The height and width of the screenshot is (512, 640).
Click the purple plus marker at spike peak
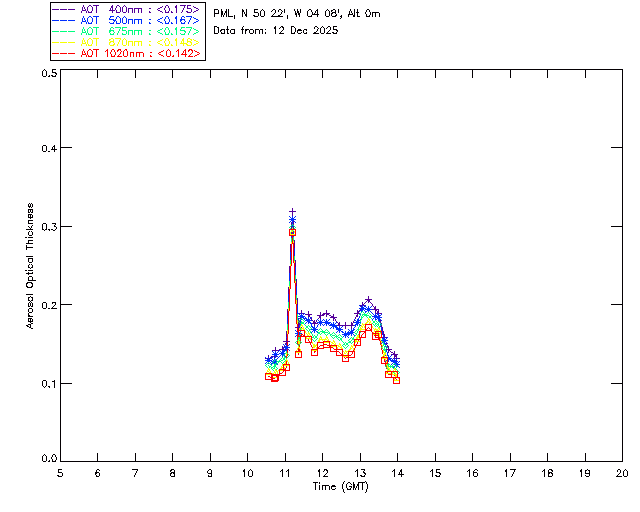click(292, 212)
